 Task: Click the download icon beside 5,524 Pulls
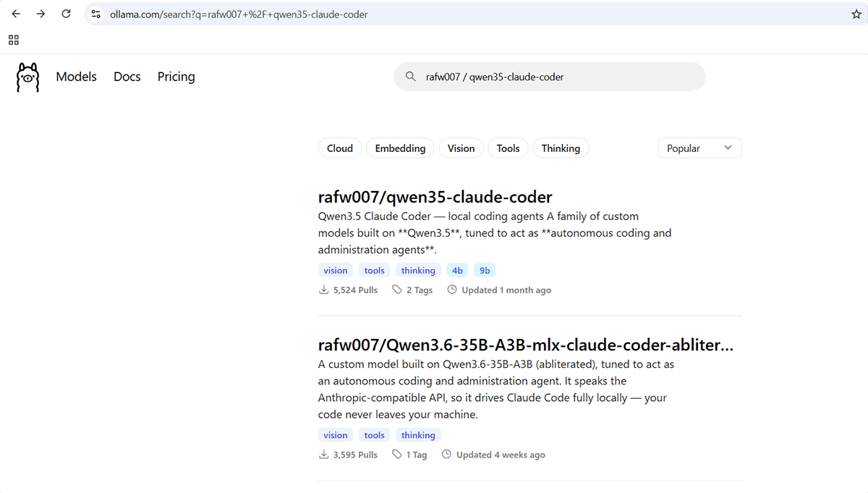pyautogui.click(x=323, y=290)
